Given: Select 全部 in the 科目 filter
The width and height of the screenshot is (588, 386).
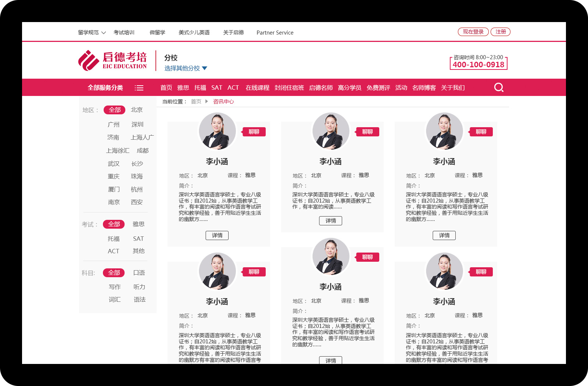Looking at the screenshot, I should coord(114,273).
